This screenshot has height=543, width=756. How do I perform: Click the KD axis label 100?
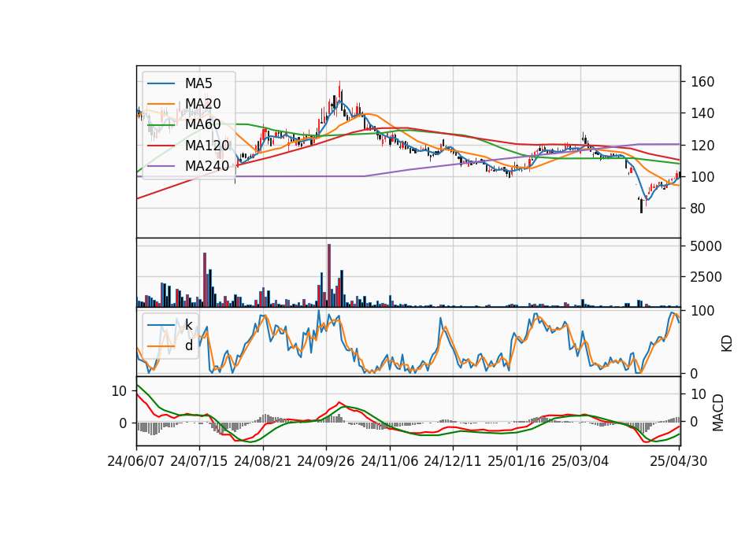tap(702, 311)
